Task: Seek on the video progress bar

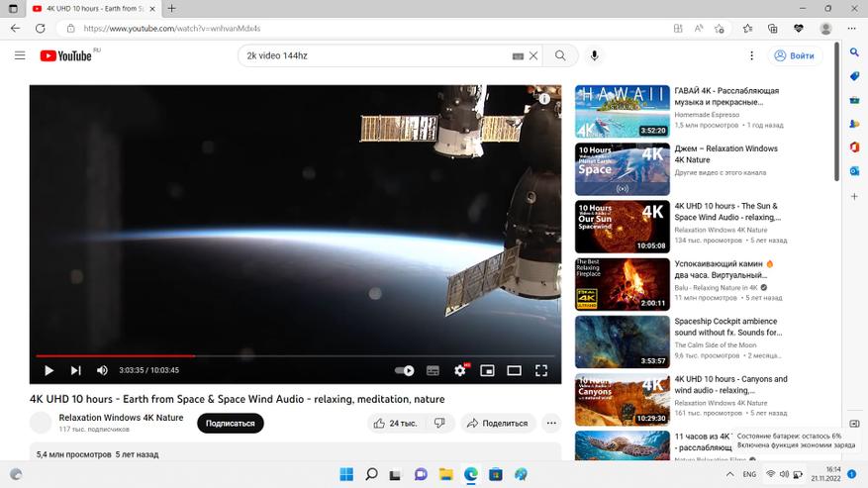Action: pos(295,356)
